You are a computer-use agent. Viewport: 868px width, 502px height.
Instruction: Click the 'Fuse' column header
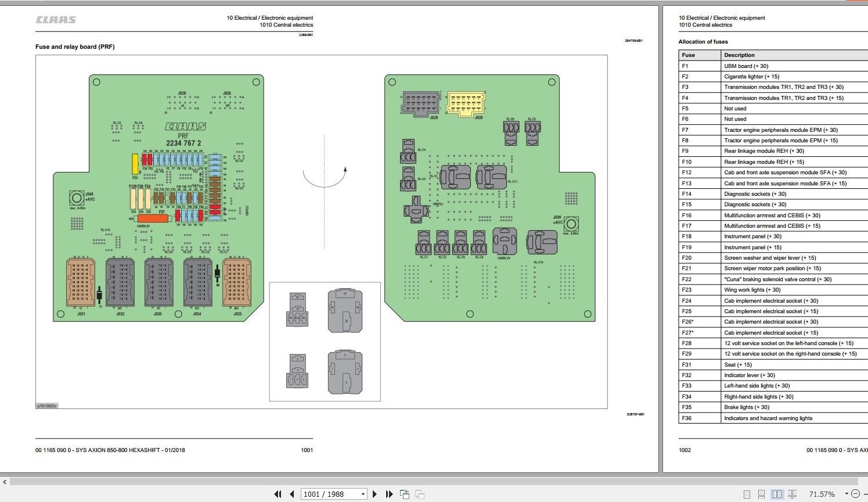(x=700, y=55)
